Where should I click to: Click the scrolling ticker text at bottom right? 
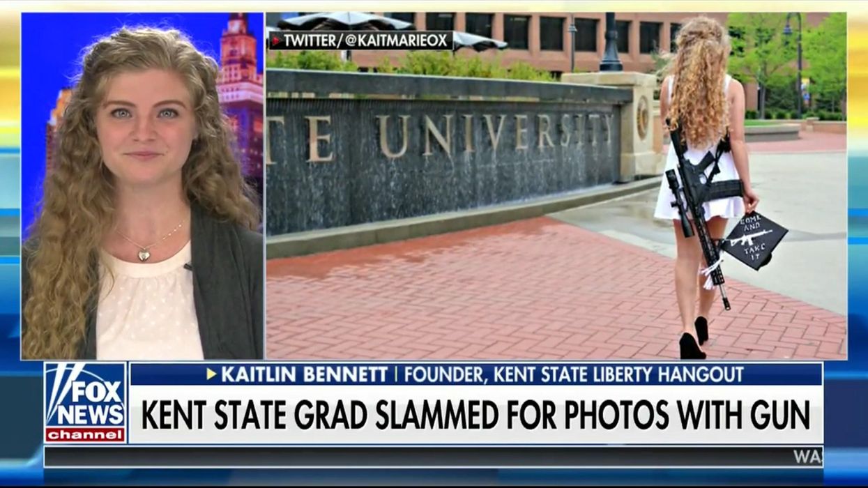pyautogui.click(x=808, y=457)
